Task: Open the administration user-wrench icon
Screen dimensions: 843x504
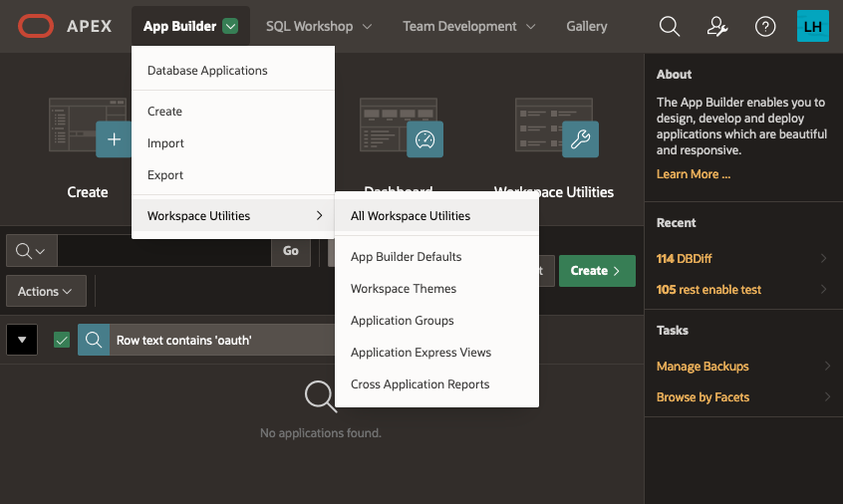Action: tap(717, 26)
